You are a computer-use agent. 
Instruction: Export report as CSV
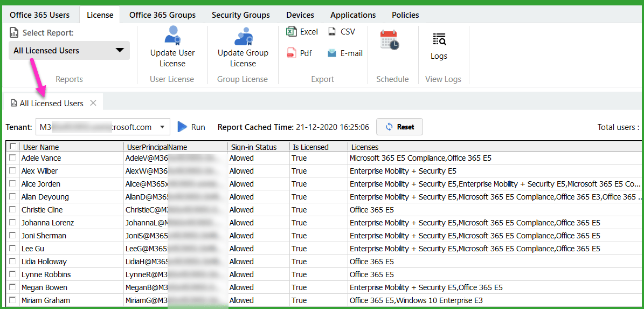(x=342, y=32)
